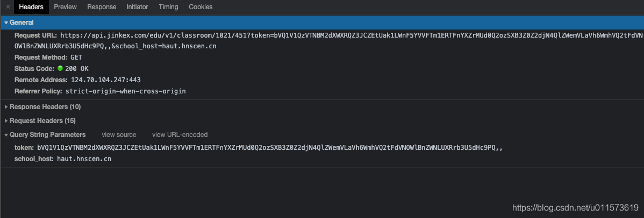Open the Response tab
Viewport: 644px width, 218px height.
[x=102, y=6]
